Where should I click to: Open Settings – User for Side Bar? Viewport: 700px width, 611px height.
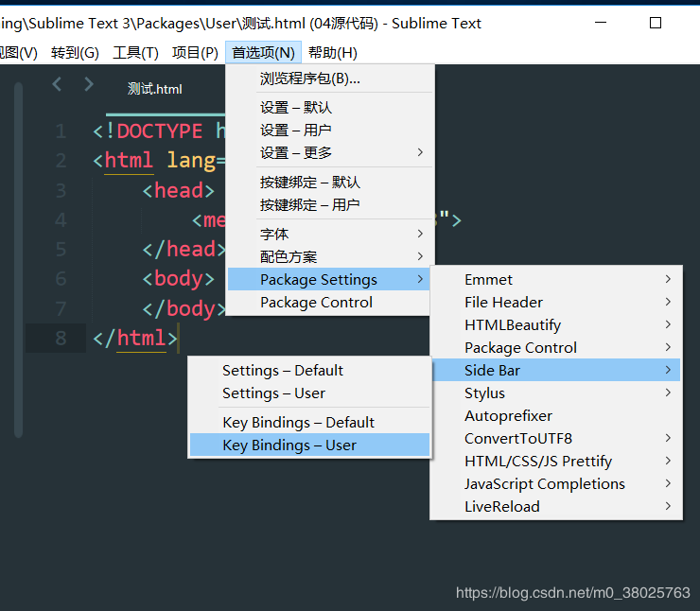309,393
